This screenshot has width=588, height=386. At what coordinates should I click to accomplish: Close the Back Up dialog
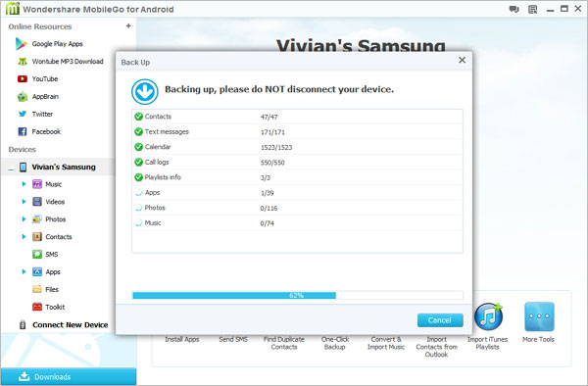(462, 60)
